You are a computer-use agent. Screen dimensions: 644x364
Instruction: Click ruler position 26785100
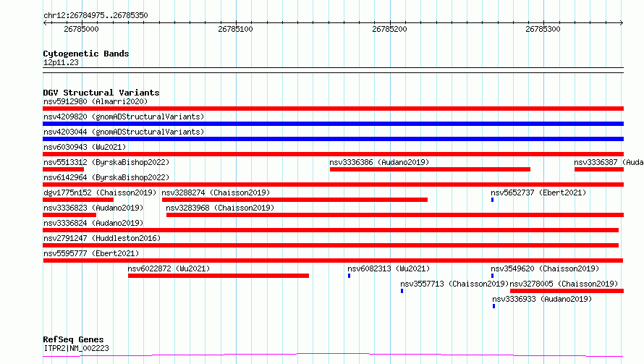[235, 29]
